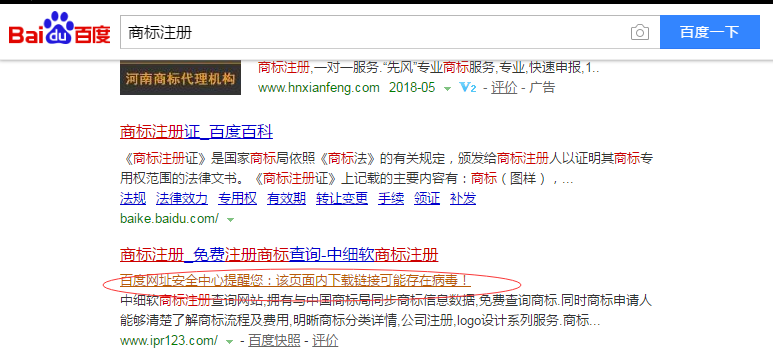Open the 法律效力 sub-link
The height and width of the screenshot is (360, 773).
pyautogui.click(x=182, y=198)
